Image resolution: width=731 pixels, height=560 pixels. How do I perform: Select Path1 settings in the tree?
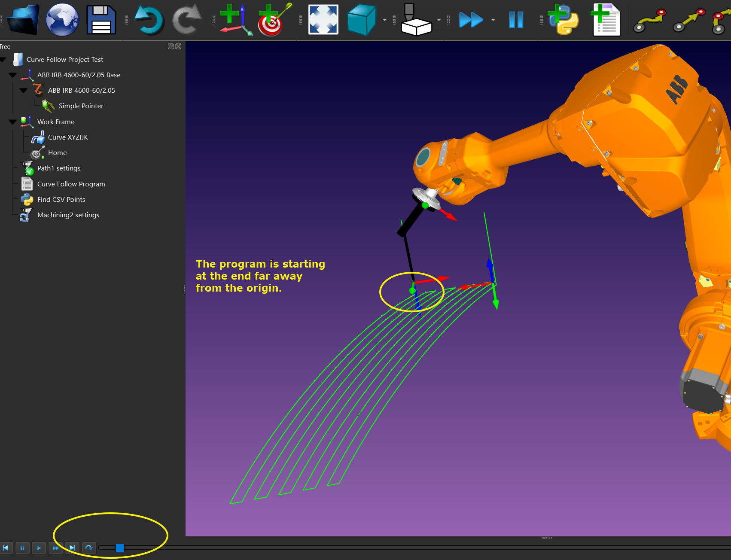(59, 168)
